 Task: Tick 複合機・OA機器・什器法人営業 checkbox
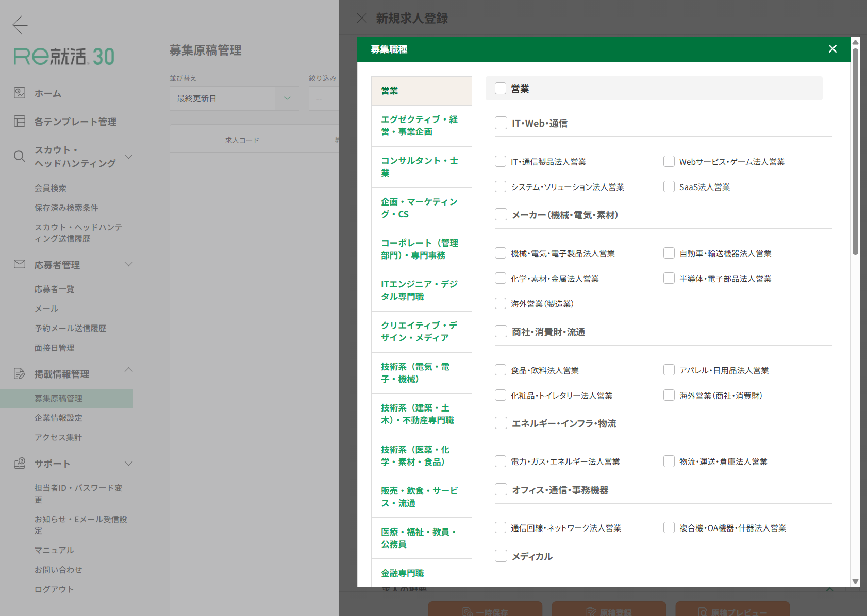click(x=669, y=527)
